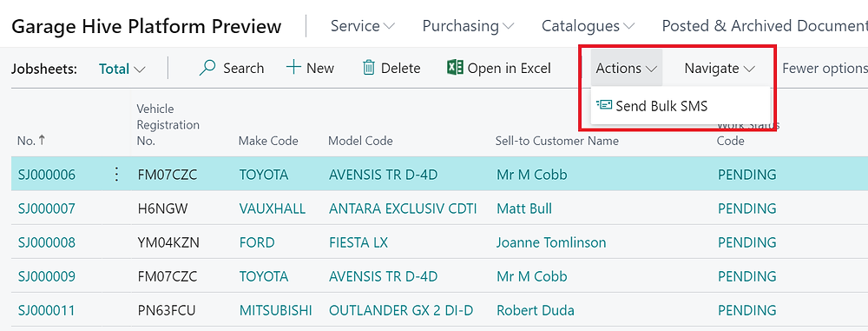868x331 pixels.
Task: Expand the Actions dropdown
Action: point(626,68)
